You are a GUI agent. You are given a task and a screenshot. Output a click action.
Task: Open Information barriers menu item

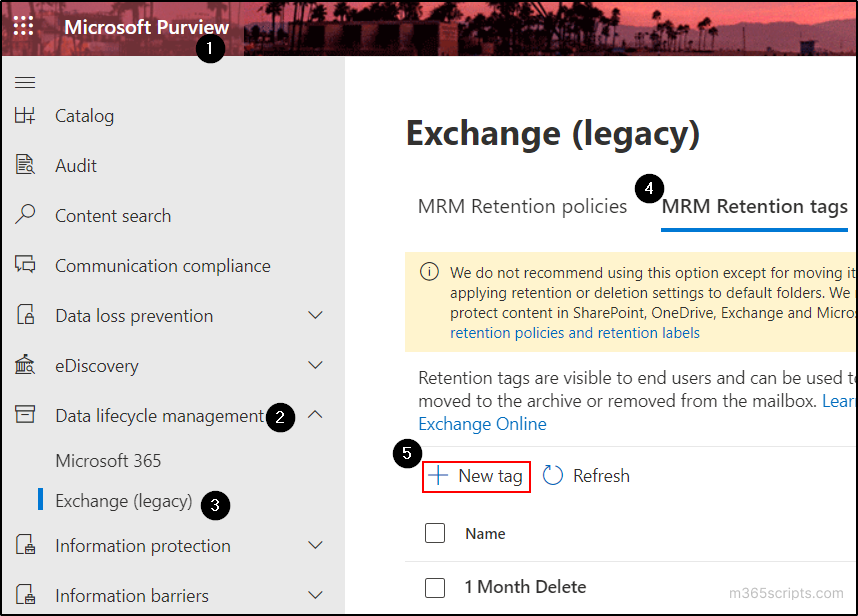[132, 596]
